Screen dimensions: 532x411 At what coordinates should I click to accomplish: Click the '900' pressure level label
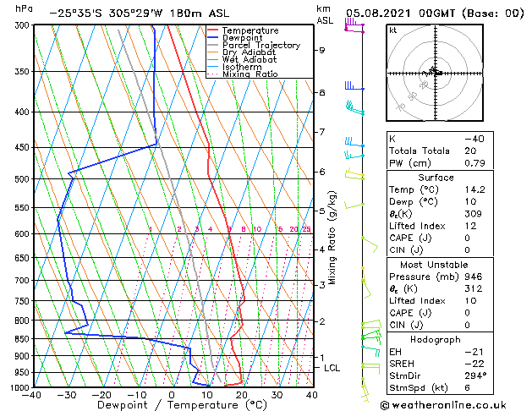(x=24, y=356)
